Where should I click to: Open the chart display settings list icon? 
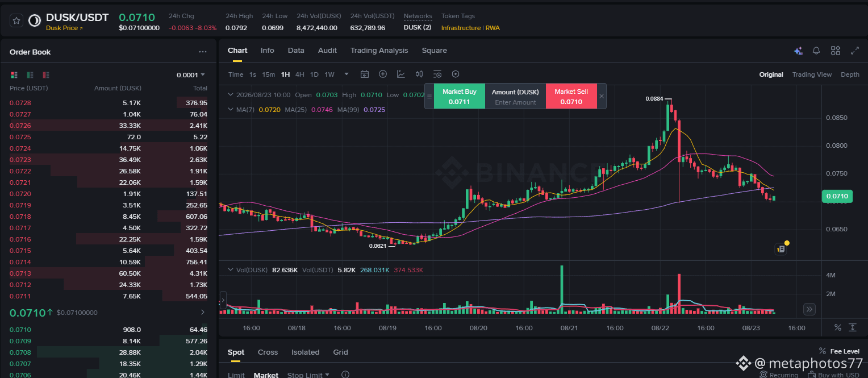click(x=437, y=74)
